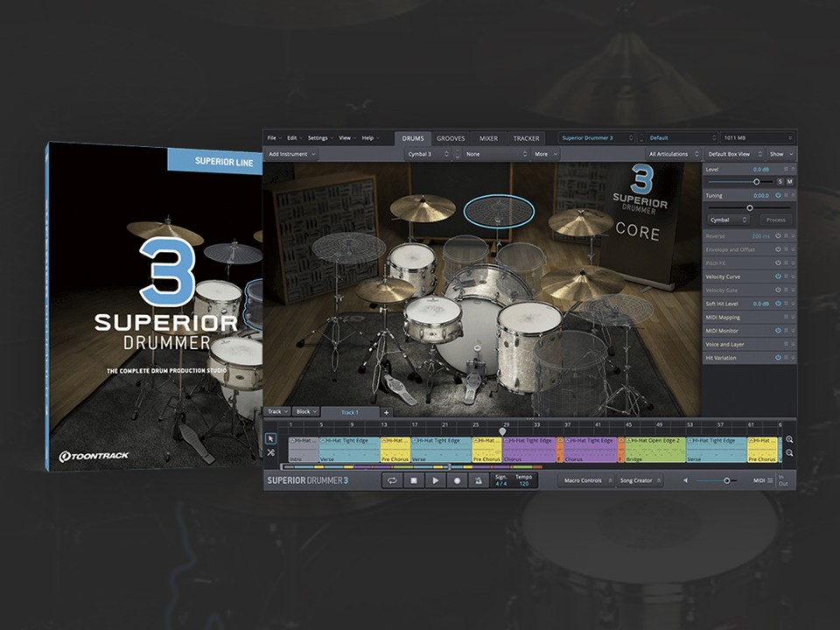The width and height of the screenshot is (840, 630).
Task: Switch to the GROOVES tab
Action: [451, 138]
